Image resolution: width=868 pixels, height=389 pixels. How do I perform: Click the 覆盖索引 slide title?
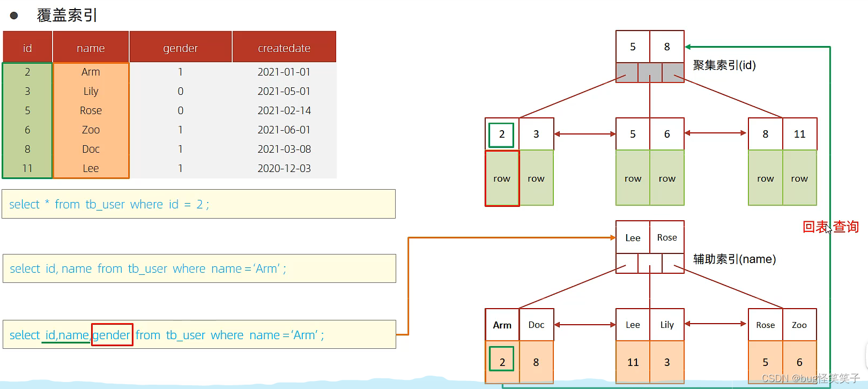pyautogui.click(x=67, y=16)
